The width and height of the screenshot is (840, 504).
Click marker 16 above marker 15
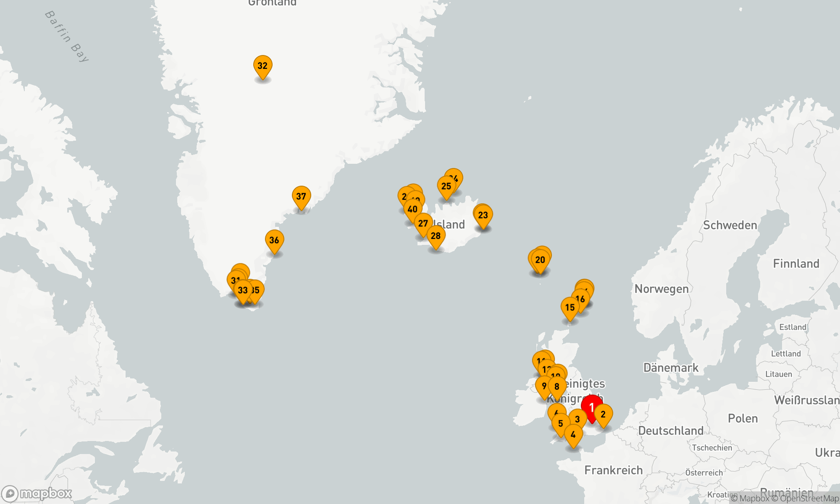[x=581, y=299]
